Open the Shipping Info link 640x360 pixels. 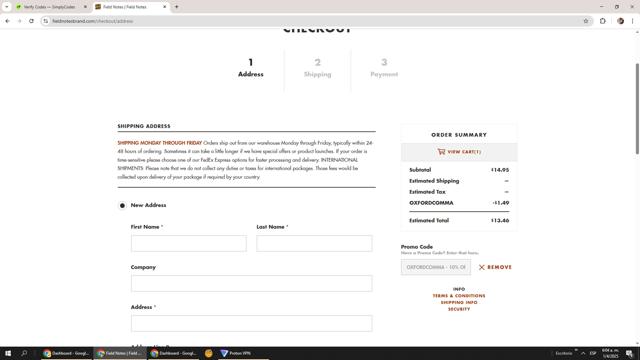tap(459, 302)
